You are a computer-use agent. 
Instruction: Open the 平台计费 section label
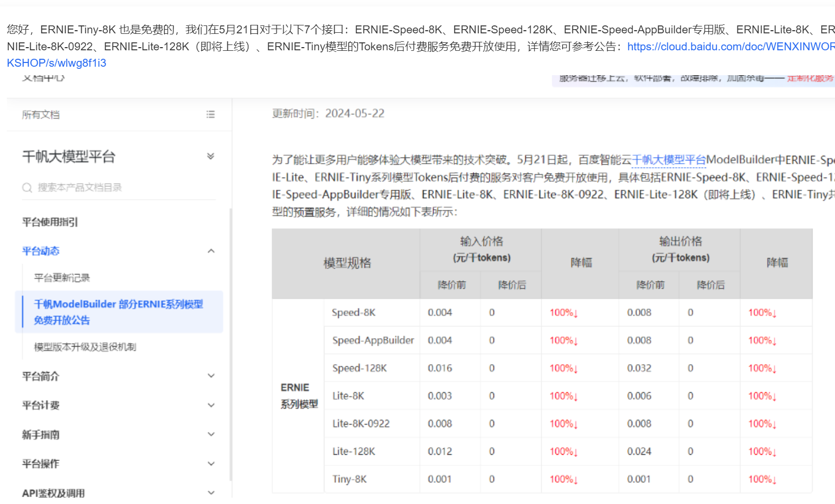coord(41,406)
